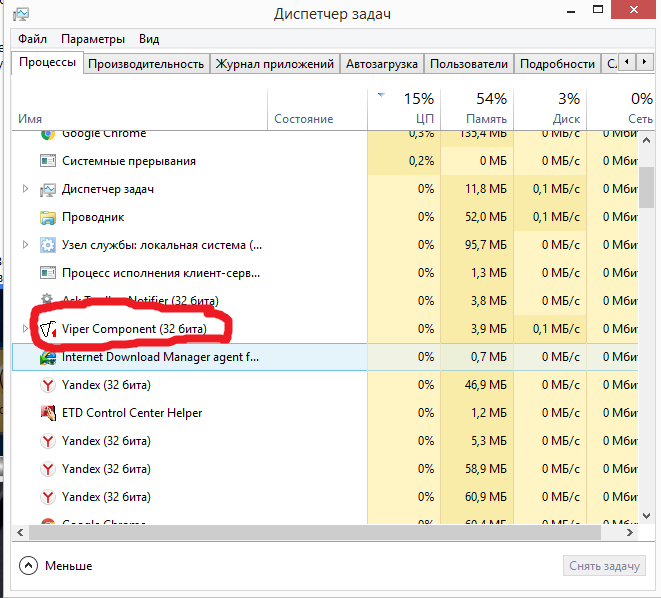Click the Yandex icon with 58,9 МБ
The image size is (661, 598).
(x=48, y=469)
